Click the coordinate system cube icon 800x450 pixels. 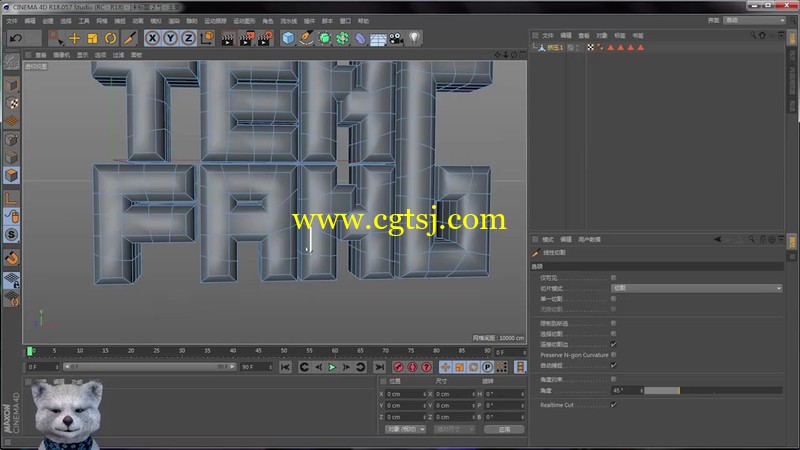point(207,38)
